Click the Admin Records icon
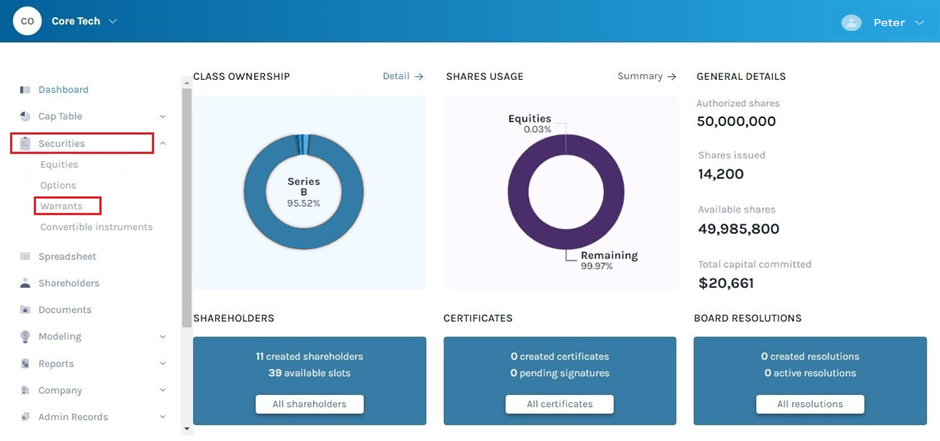The width and height of the screenshot is (940, 441). coord(25,416)
